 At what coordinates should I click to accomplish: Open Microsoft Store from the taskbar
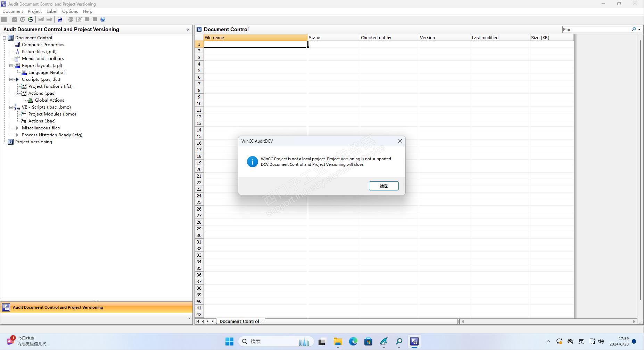(369, 342)
